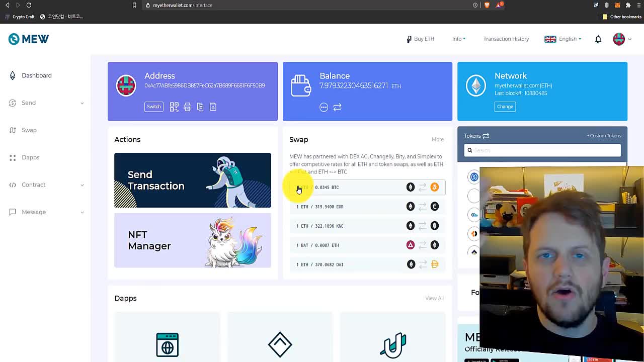Click the Switch address button
The image size is (644, 362).
tap(154, 107)
